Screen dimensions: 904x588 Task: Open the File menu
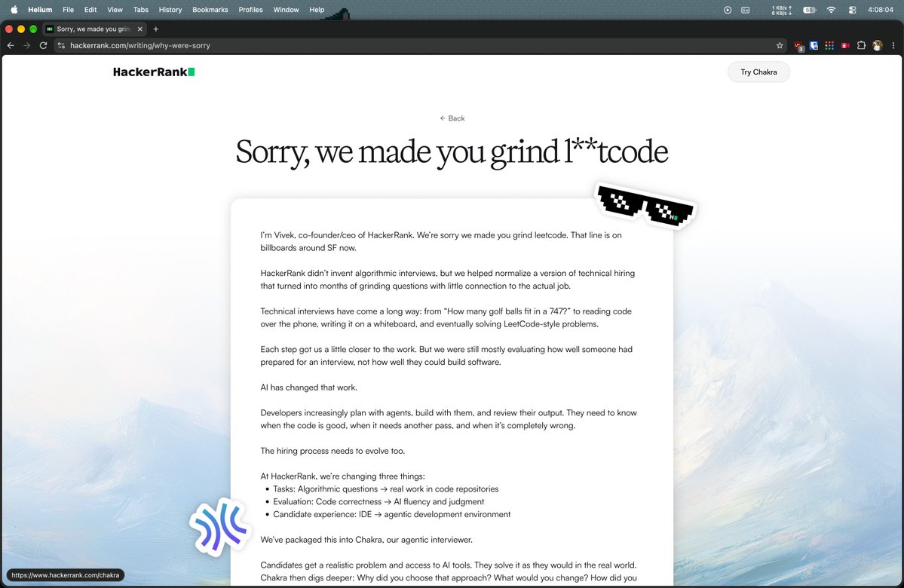[68, 10]
